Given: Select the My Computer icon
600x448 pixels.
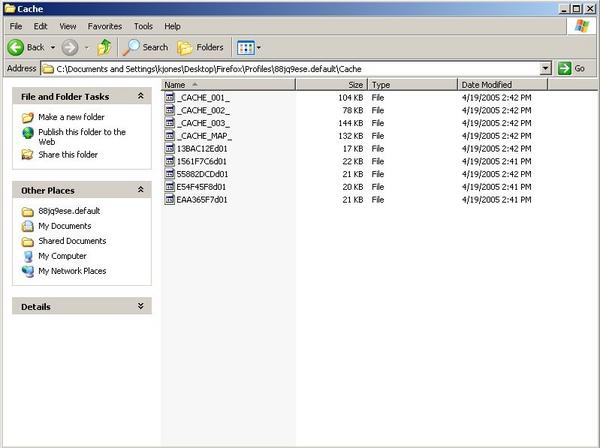Looking at the screenshot, I should pyautogui.click(x=28, y=256).
